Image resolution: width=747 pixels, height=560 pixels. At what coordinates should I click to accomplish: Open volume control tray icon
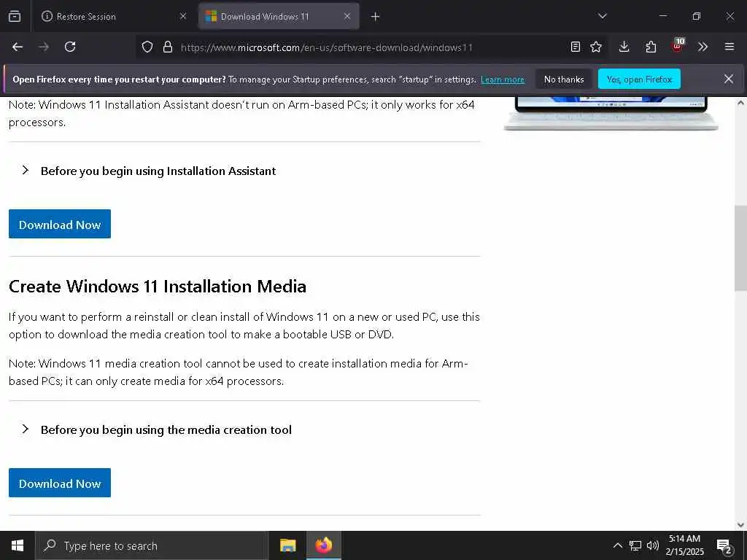click(653, 545)
